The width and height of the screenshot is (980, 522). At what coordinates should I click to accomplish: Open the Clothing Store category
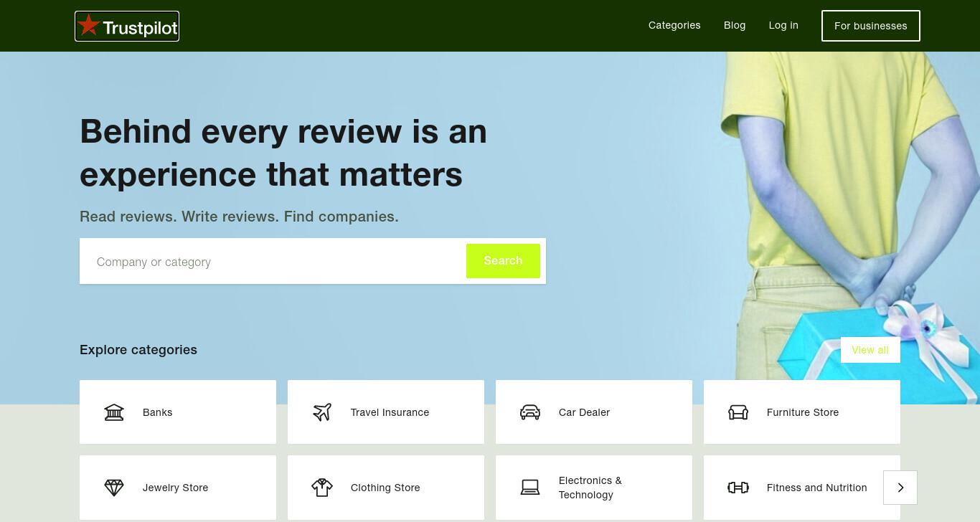click(x=386, y=488)
